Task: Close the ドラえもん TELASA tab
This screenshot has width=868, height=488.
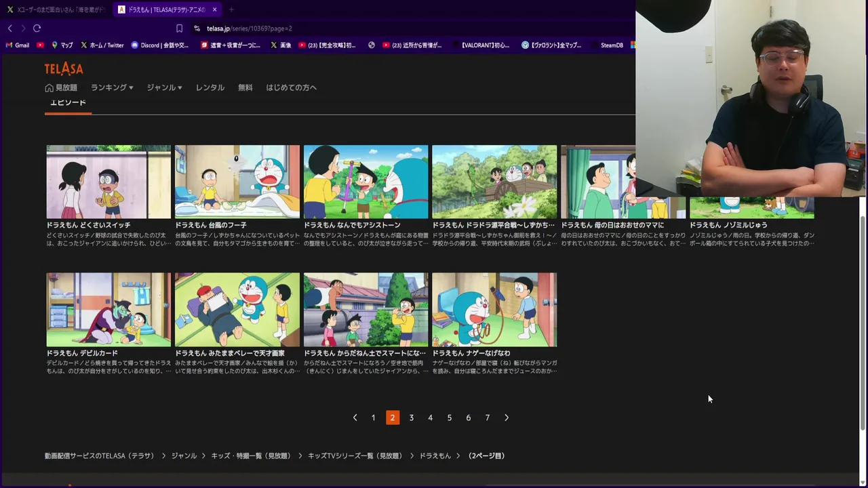Action: 215,9
